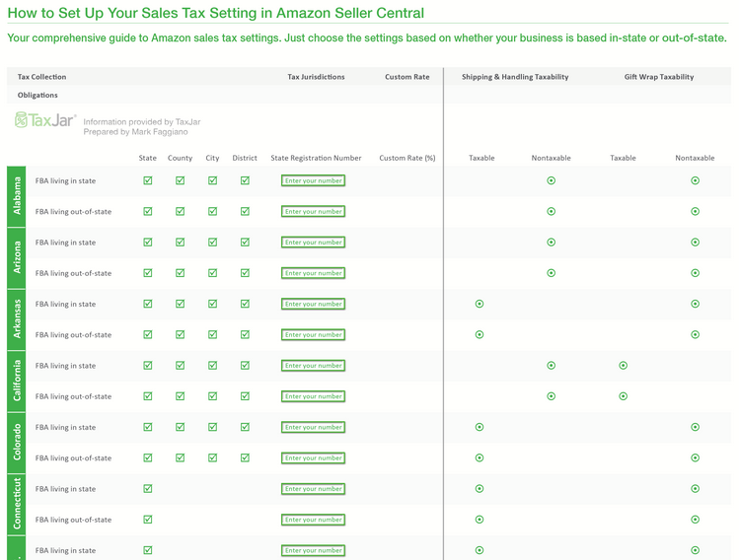The image size is (739, 560).
Task: Select shipping Taxable for Arkansas in-state row
Action: (480, 304)
